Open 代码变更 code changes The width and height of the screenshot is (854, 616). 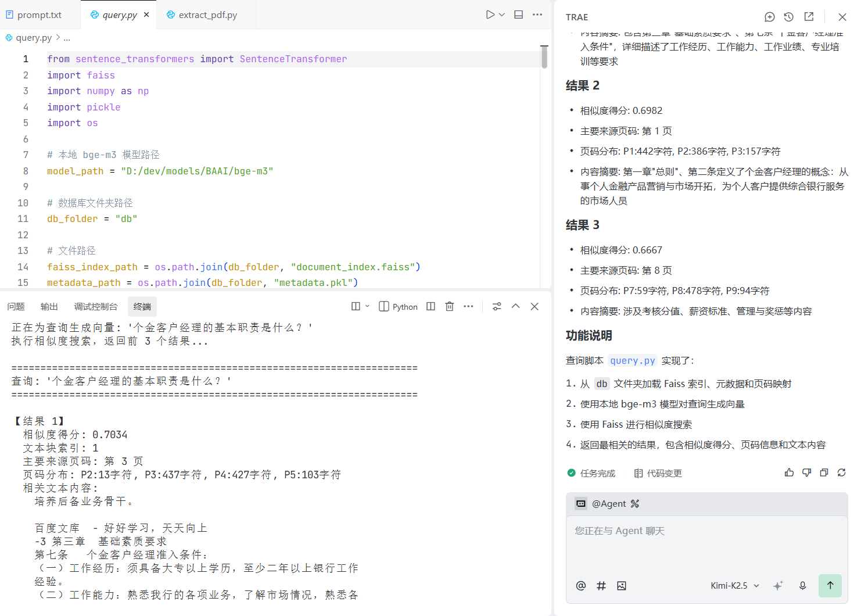pos(658,473)
